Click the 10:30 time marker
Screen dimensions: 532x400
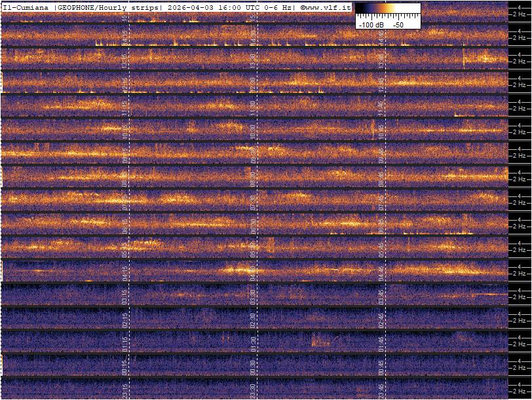(x=254, y=130)
